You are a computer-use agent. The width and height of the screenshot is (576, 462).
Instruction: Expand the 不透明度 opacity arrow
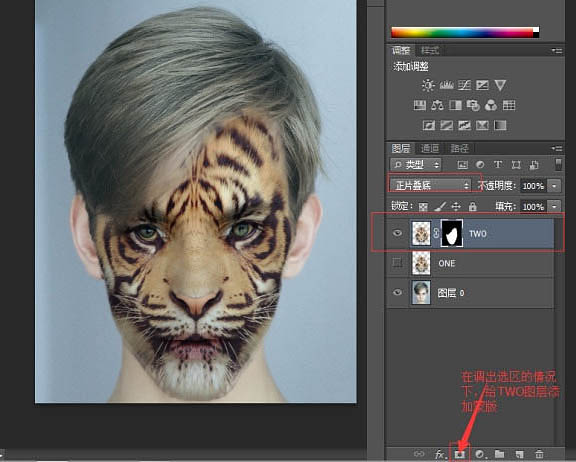click(554, 186)
